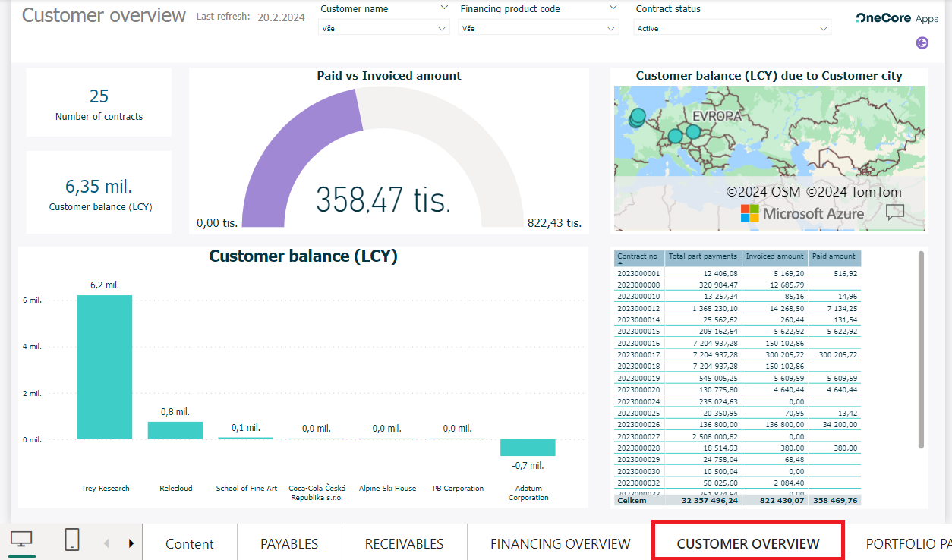Viewport: 952px width, 560px height.
Task: Expand the Financing product code dropdown
Action: coord(538,27)
